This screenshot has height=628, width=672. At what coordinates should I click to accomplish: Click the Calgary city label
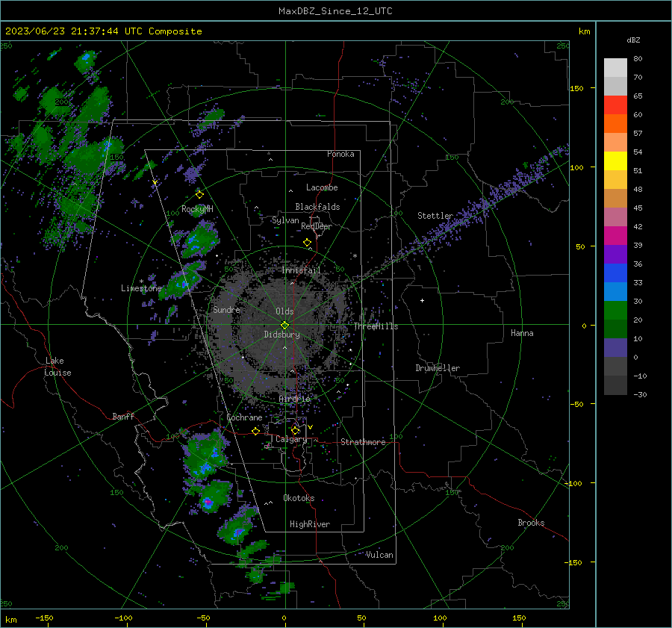(x=291, y=439)
